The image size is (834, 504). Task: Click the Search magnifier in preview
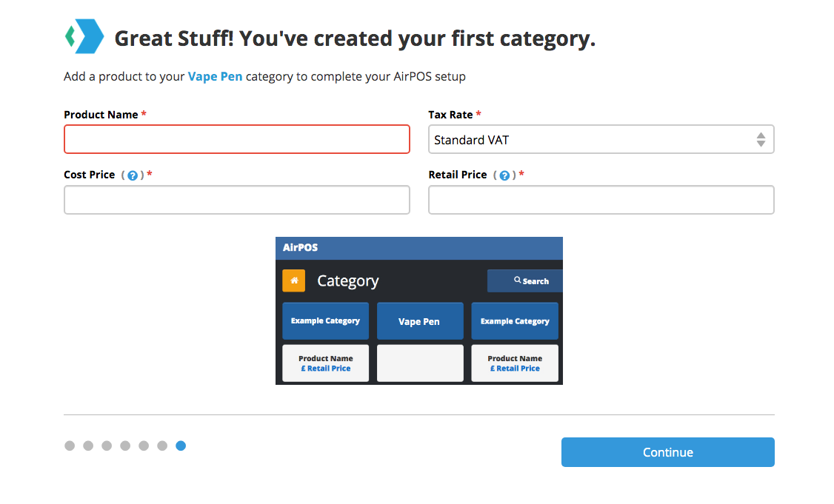click(517, 280)
